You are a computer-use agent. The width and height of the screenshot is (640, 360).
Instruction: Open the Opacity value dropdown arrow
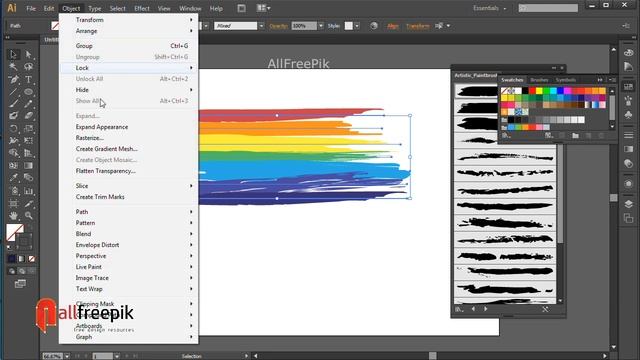[321, 26]
